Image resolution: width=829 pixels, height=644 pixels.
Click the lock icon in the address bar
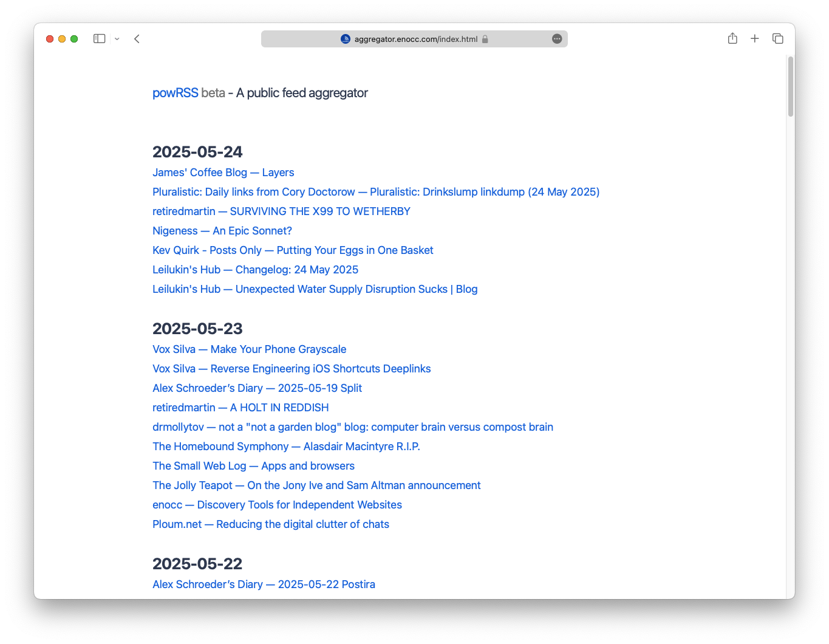(485, 39)
